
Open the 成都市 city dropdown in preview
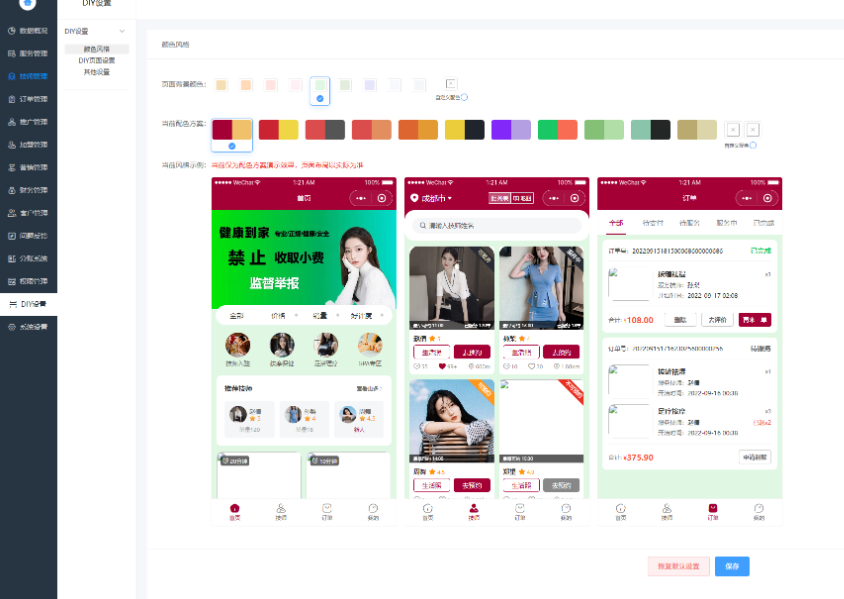[436, 198]
